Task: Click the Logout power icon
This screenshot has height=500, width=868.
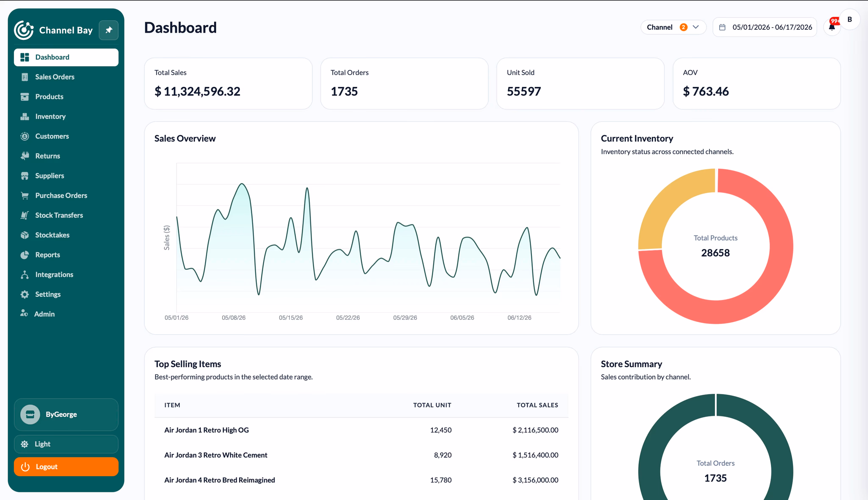Action: pos(25,466)
